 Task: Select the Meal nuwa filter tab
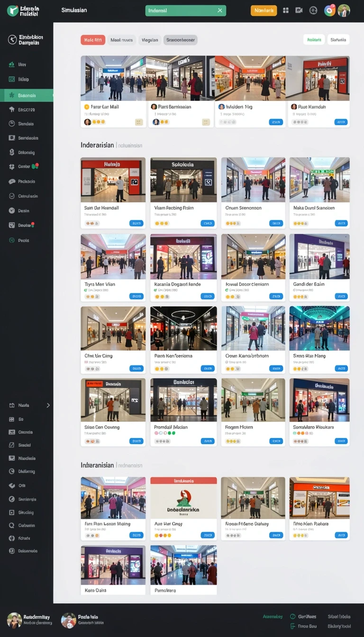[x=122, y=40]
